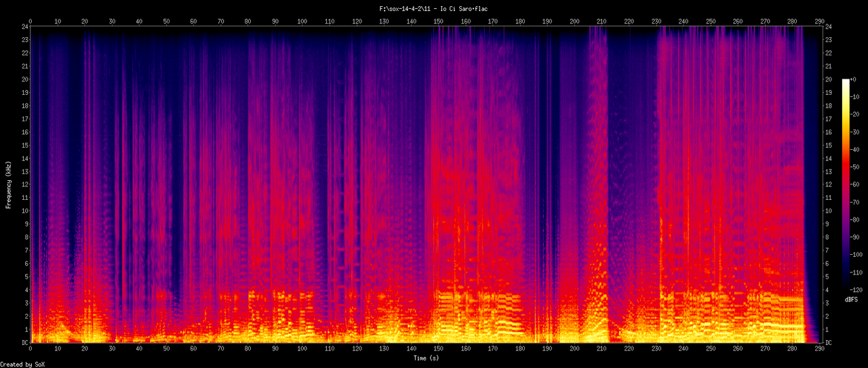The height and width of the screenshot is (368, 868).
Task: Click the '16' tick on the right frequency axis
Action: pos(827,131)
